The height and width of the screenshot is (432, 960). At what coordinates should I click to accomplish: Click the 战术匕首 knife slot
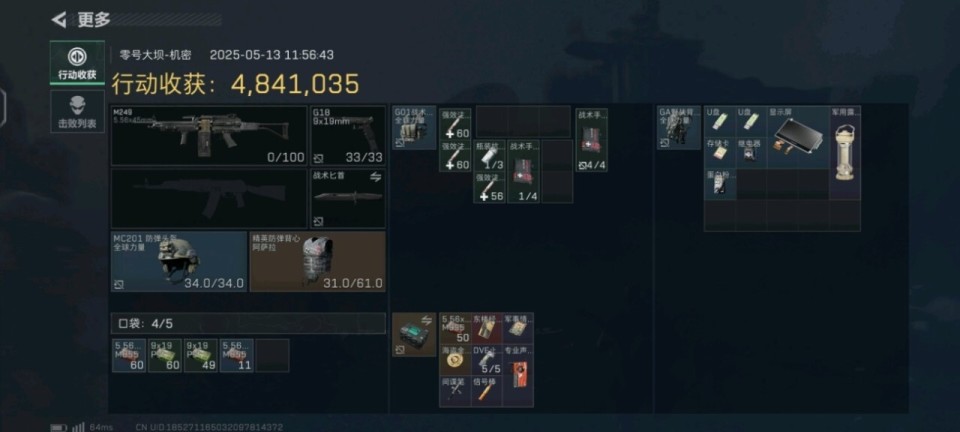(348, 199)
